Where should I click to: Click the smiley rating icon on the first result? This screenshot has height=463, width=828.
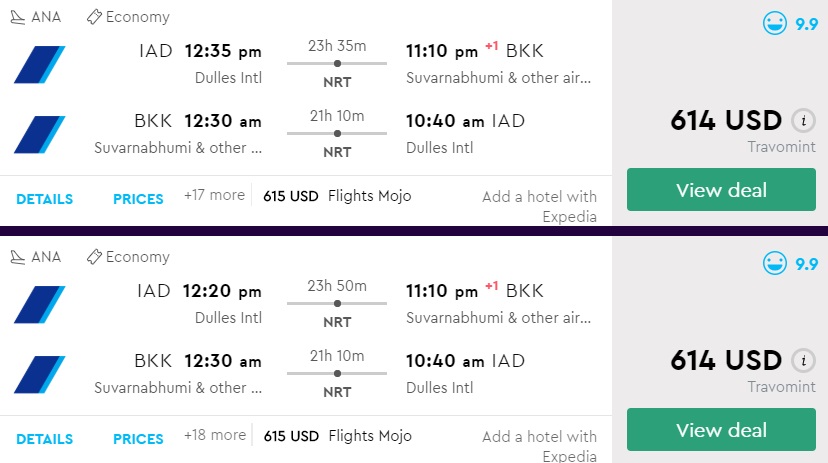[774, 24]
